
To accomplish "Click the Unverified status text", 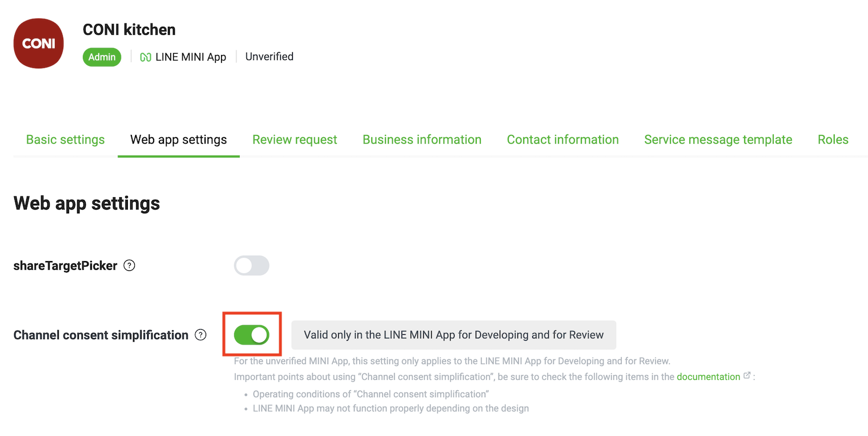I will [269, 57].
